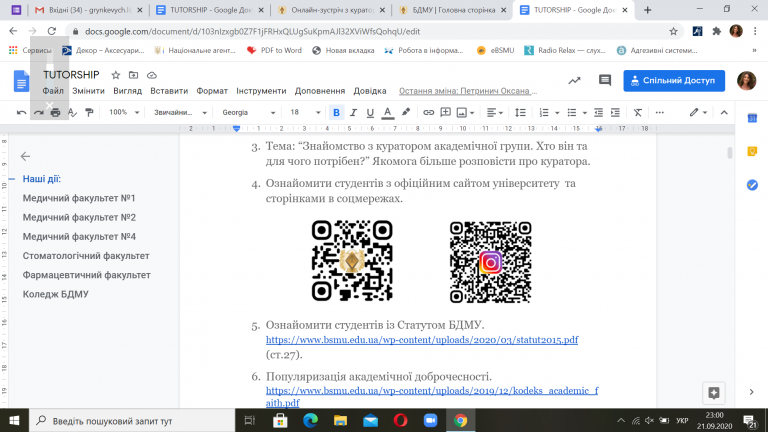Click the undo arrow icon
This screenshot has width=768, height=432.
click(21, 113)
